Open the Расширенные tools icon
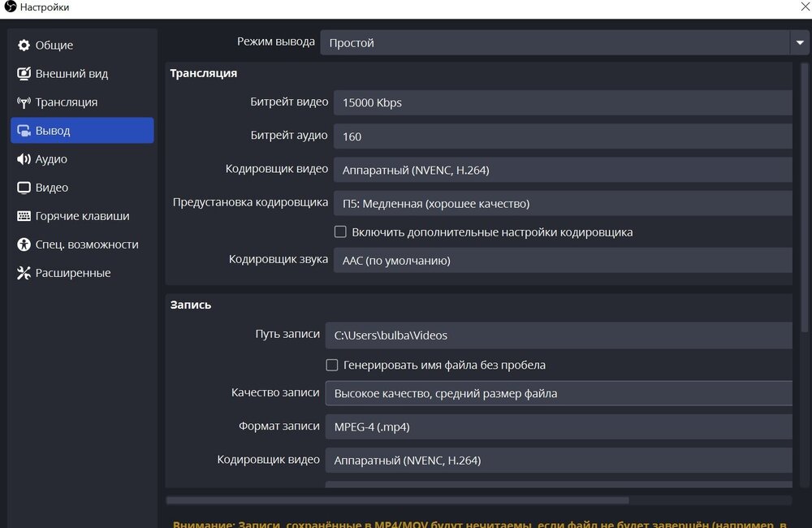Image resolution: width=812 pixels, height=528 pixels. point(24,273)
